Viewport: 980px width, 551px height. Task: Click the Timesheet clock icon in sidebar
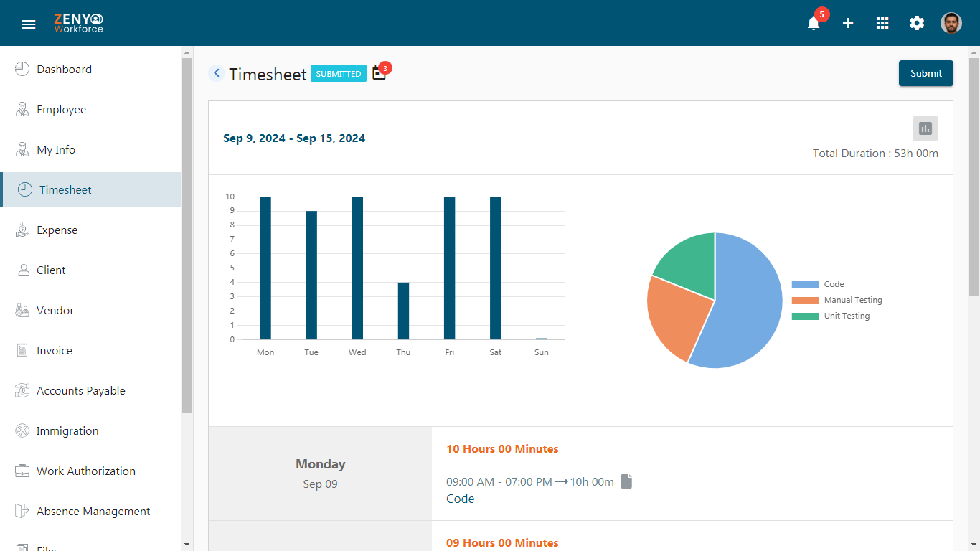pos(25,189)
